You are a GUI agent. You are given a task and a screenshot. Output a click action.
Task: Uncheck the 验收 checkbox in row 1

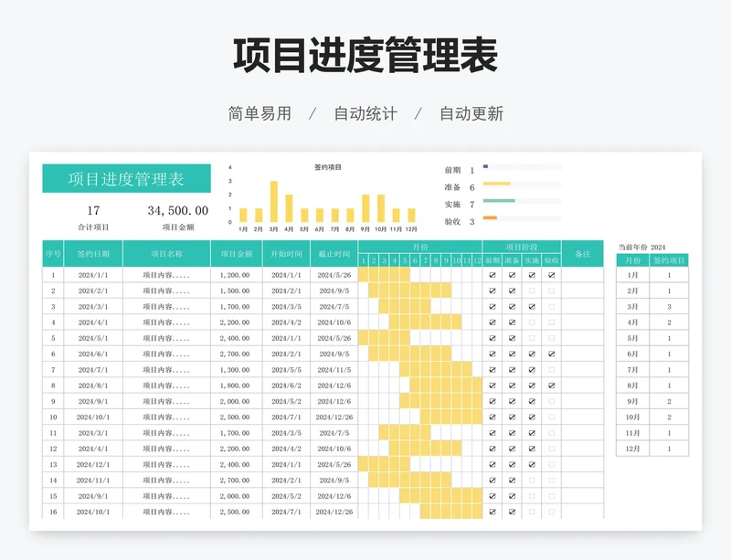[x=552, y=275]
